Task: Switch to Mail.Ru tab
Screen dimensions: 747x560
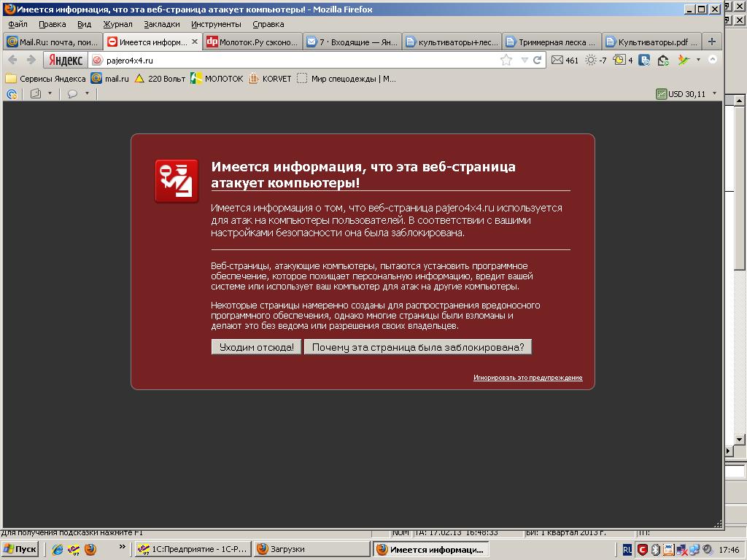Action: (53, 42)
